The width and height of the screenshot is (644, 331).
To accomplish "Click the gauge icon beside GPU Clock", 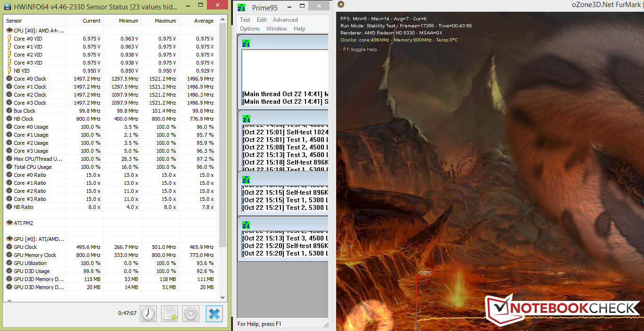I will tap(9, 247).
